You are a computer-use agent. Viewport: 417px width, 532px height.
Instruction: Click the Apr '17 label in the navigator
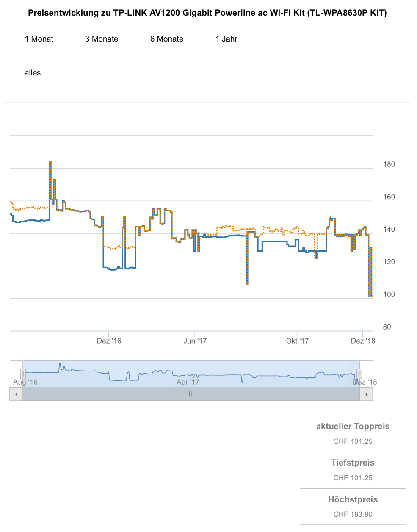point(188,382)
